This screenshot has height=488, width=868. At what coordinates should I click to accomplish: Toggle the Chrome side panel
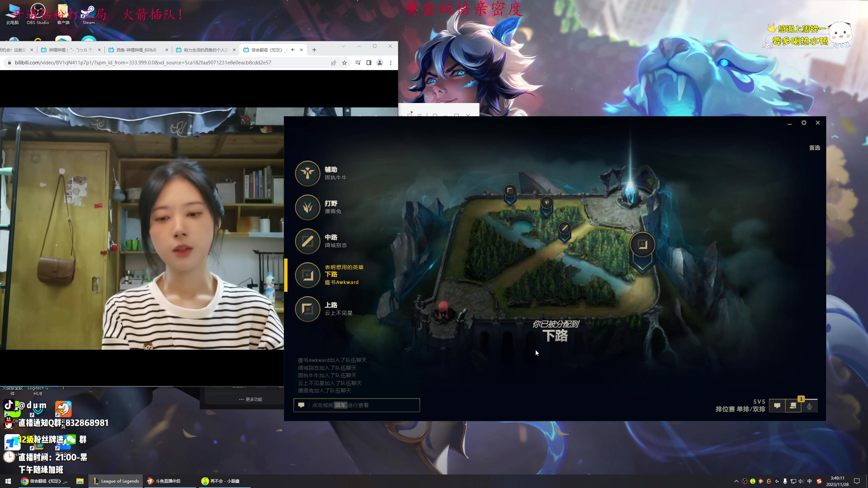tap(369, 63)
